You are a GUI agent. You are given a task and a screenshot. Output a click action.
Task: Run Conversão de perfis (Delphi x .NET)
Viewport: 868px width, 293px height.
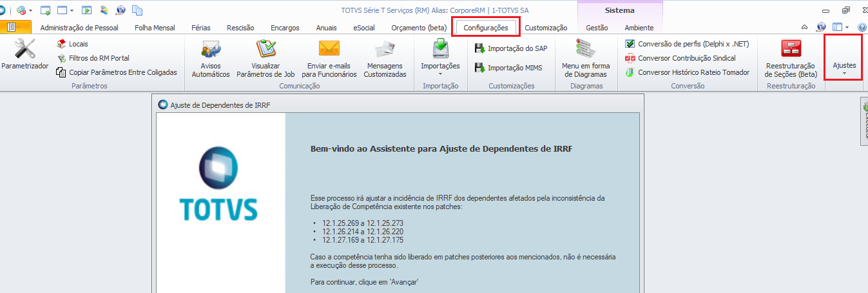coord(688,44)
